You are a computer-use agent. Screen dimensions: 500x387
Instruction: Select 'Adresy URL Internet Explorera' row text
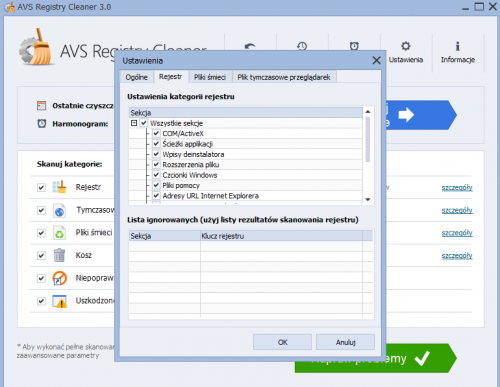point(210,196)
